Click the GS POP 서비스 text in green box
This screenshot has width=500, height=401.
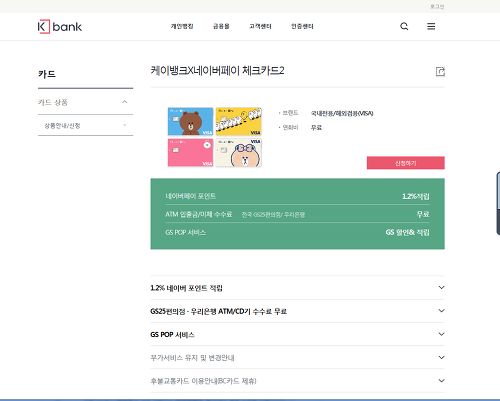tap(186, 232)
